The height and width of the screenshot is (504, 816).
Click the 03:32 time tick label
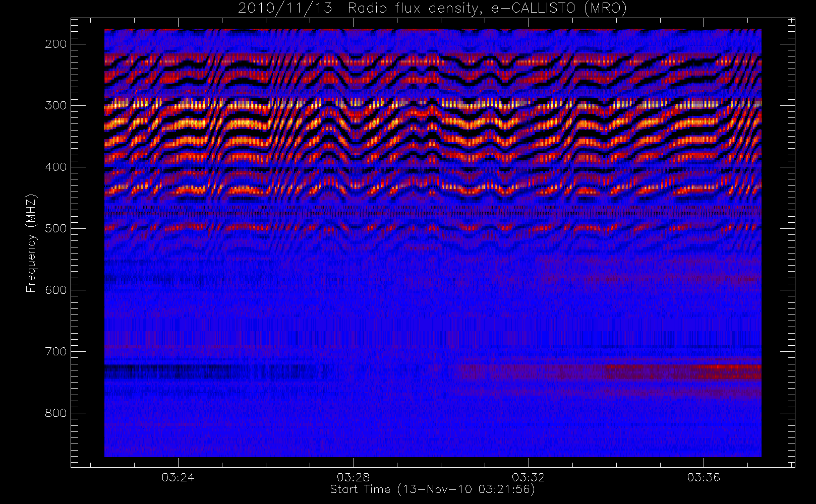tap(529, 477)
